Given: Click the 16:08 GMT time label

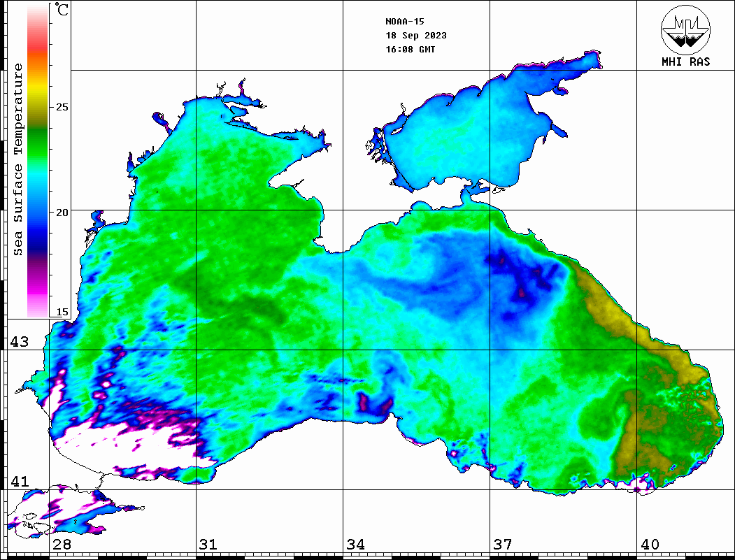Looking at the screenshot, I should coord(410,49).
